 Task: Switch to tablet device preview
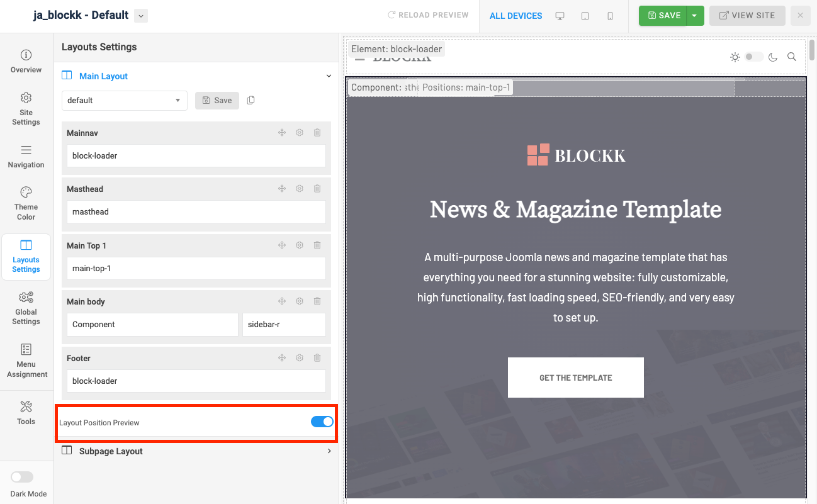(585, 16)
